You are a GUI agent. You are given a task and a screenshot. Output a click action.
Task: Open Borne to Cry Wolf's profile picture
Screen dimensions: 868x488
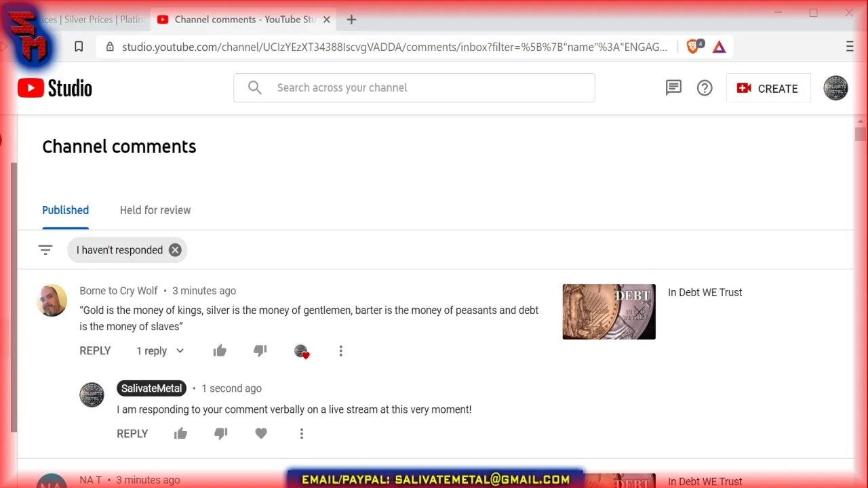click(52, 300)
